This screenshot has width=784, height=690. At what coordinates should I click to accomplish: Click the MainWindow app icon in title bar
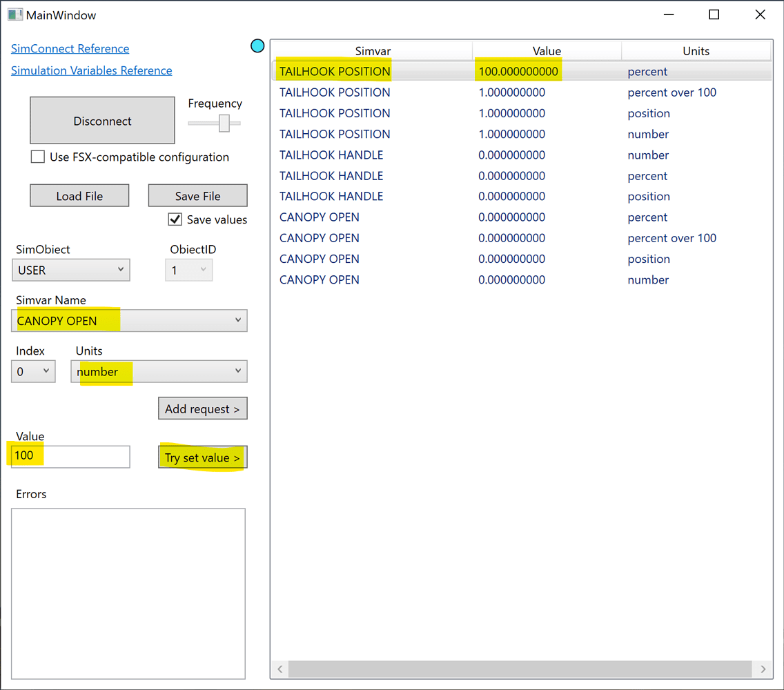(14, 14)
